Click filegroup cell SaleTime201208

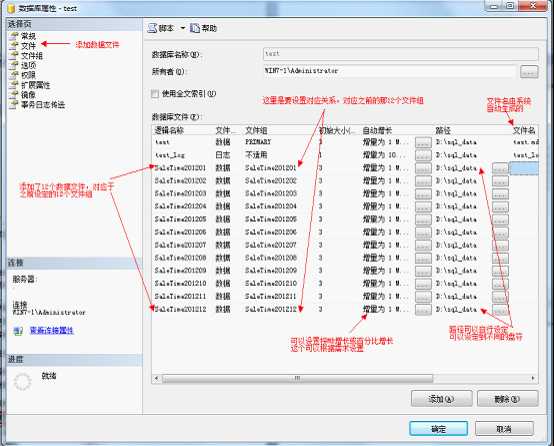point(271,258)
